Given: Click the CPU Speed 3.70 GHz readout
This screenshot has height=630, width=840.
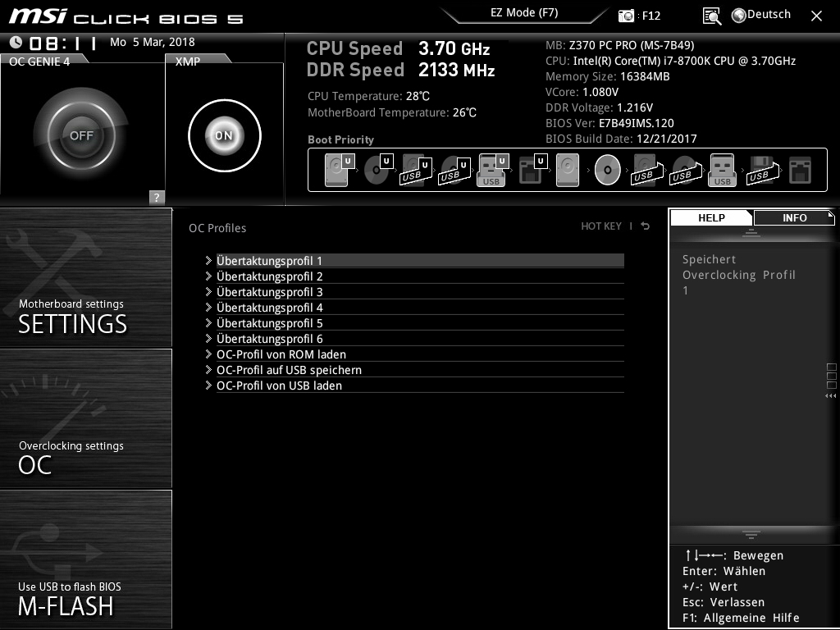Looking at the screenshot, I should point(398,48).
